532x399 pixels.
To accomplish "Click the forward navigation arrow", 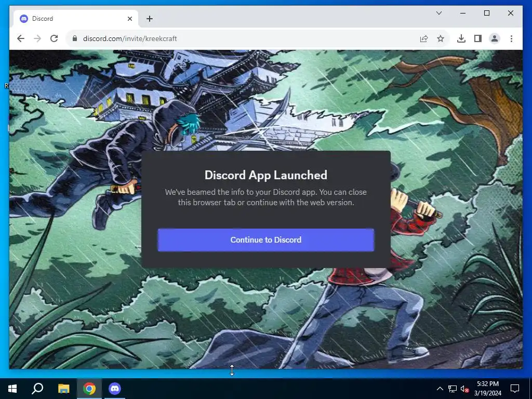I will coord(37,38).
